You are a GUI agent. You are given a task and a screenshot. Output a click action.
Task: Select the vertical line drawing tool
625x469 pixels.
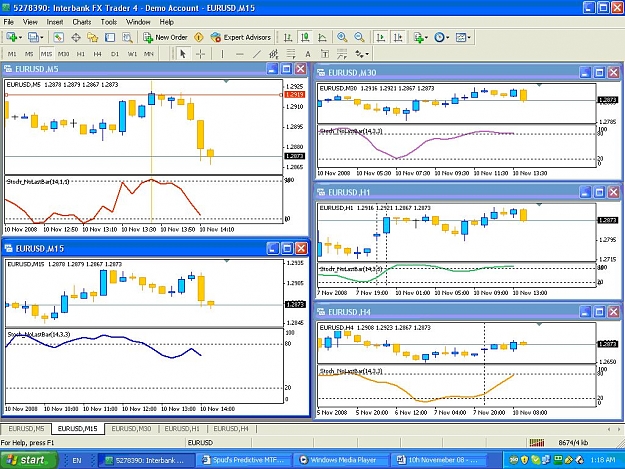[x=222, y=54]
